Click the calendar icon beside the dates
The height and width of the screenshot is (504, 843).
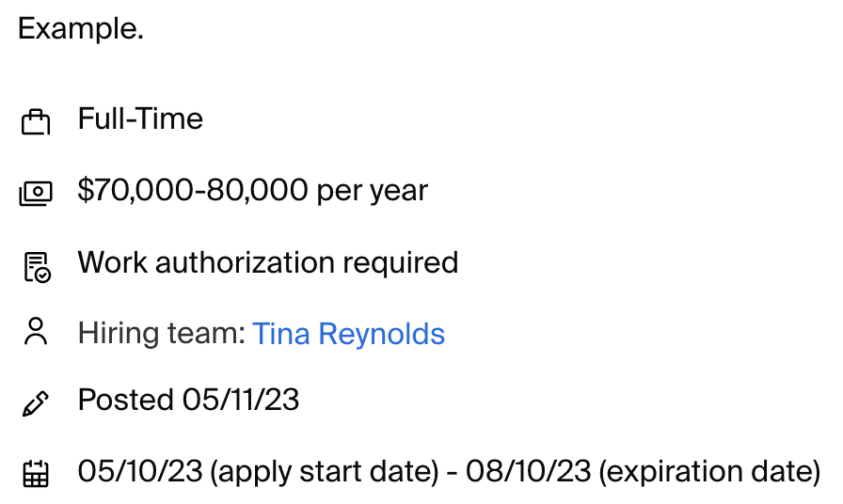pyautogui.click(x=36, y=474)
